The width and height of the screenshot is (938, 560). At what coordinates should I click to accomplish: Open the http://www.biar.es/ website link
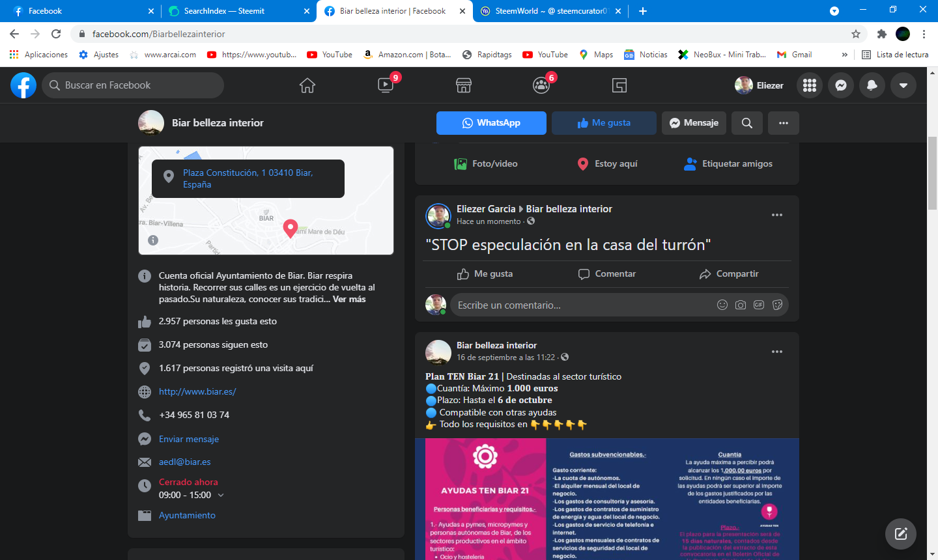[x=197, y=392]
